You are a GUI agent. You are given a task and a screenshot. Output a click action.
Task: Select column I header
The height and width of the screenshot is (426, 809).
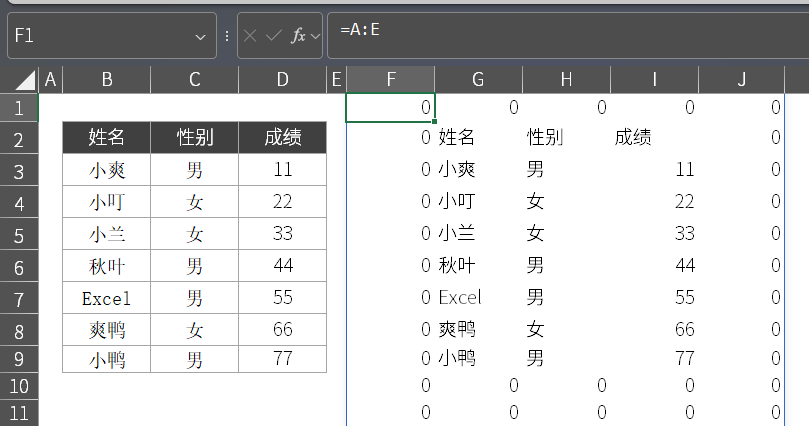[x=654, y=79]
